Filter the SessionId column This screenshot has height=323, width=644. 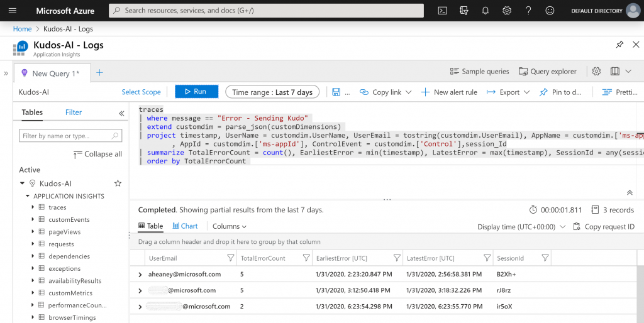click(x=545, y=258)
